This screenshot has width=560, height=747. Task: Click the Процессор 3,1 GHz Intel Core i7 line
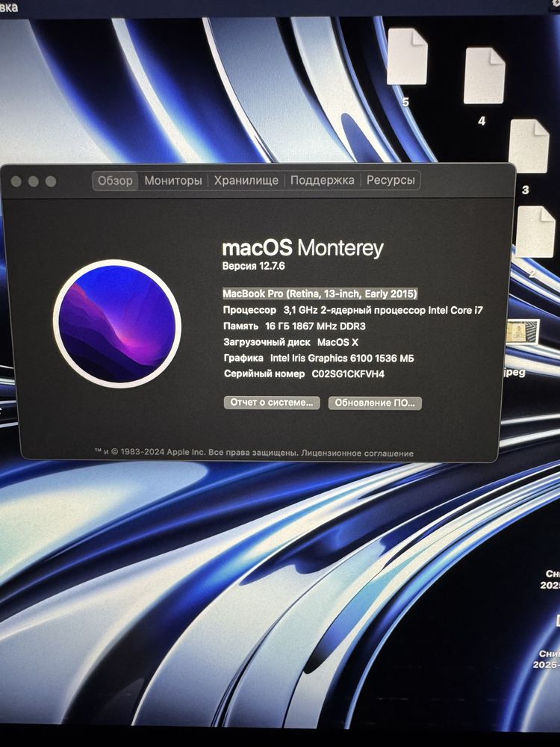[353, 310]
